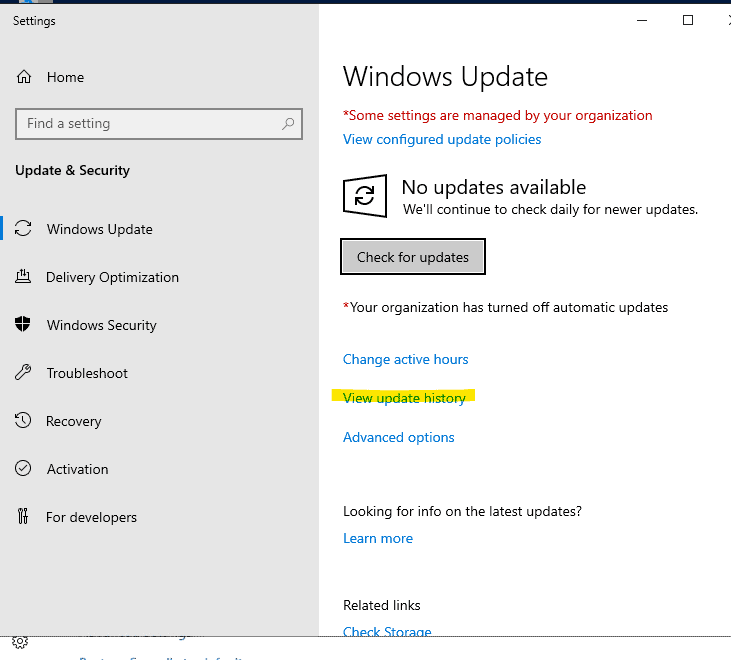Screen dimensions: 731x660
Task: Click the Activation checkmark circle icon
Action: click(x=23, y=468)
